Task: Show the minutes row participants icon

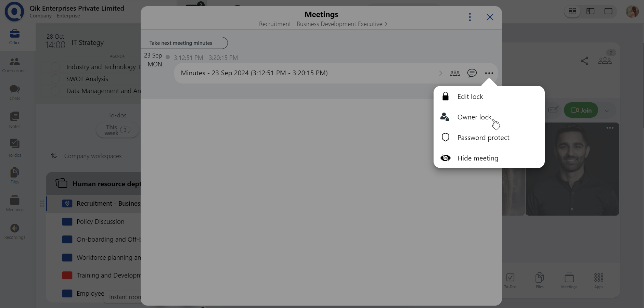Action: [455, 73]
